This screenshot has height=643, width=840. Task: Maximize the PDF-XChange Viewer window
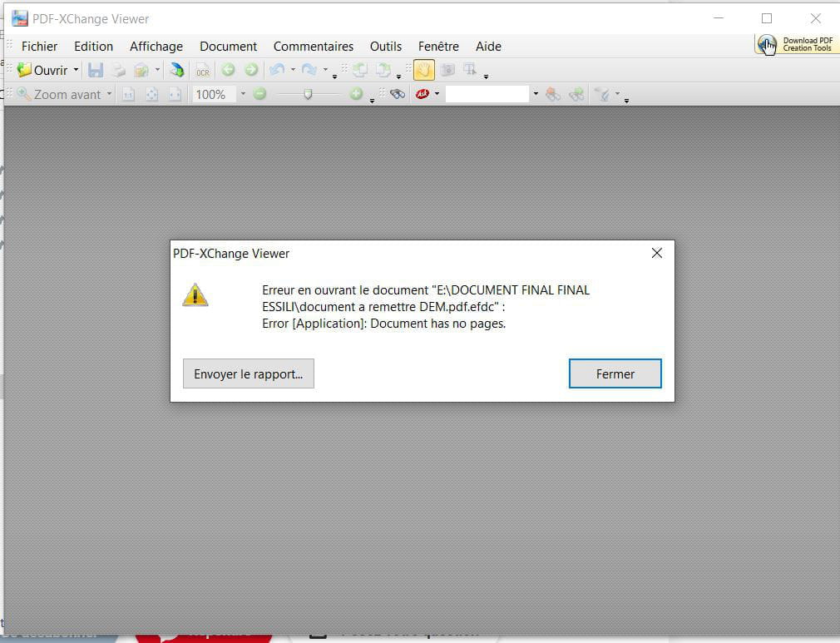pyautogui.click(x=767, y=19)
